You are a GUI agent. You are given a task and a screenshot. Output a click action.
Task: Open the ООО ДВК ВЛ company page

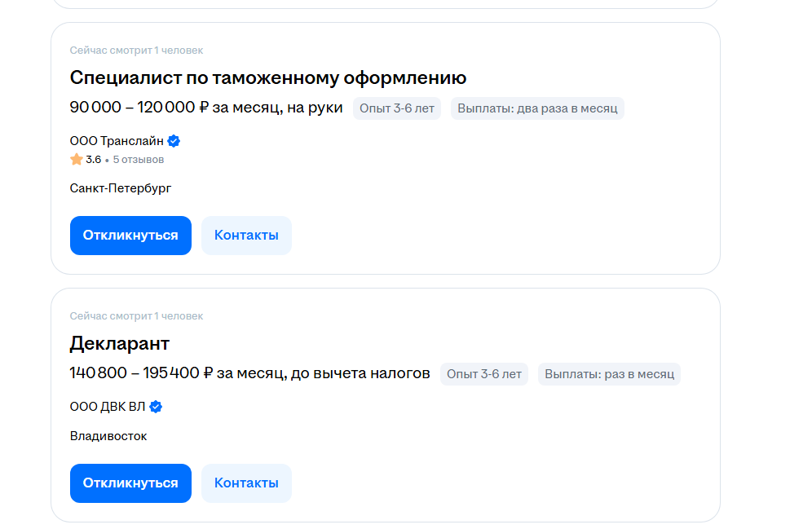click(107, 407)
